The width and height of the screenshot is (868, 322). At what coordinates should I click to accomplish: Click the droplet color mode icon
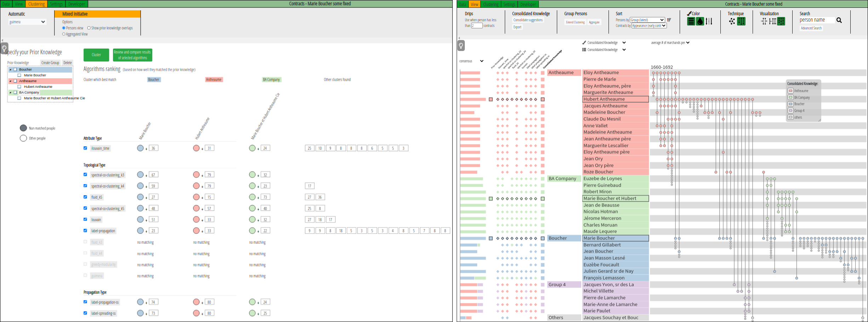pos(700,22)
